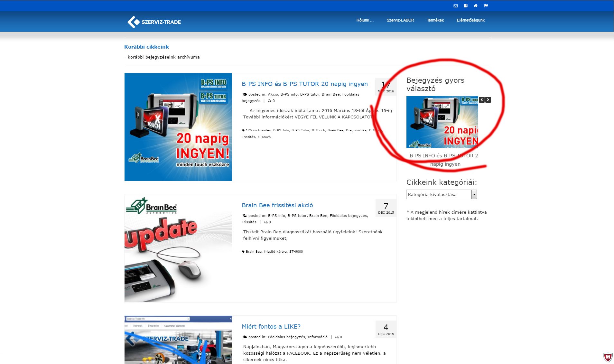614x364 pixels.
Task: Click Brain Bee category in first post
Action: point(330,94)
